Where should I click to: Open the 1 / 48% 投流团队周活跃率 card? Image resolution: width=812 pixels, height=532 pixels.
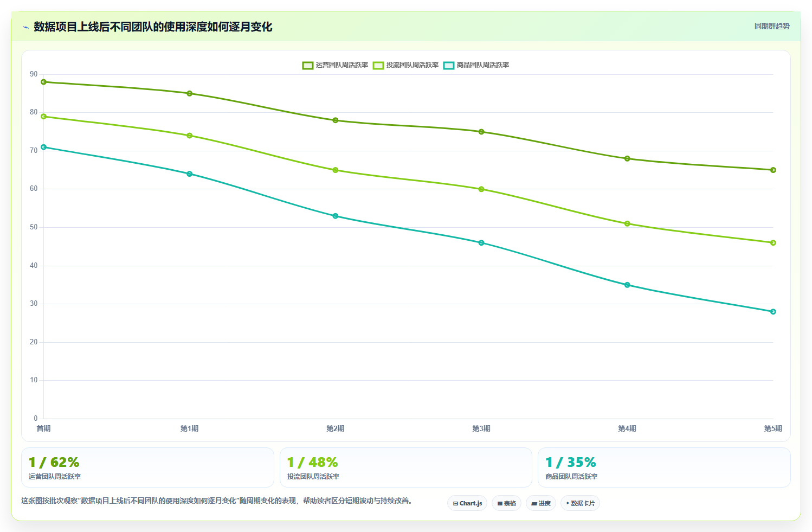(406, 467)
